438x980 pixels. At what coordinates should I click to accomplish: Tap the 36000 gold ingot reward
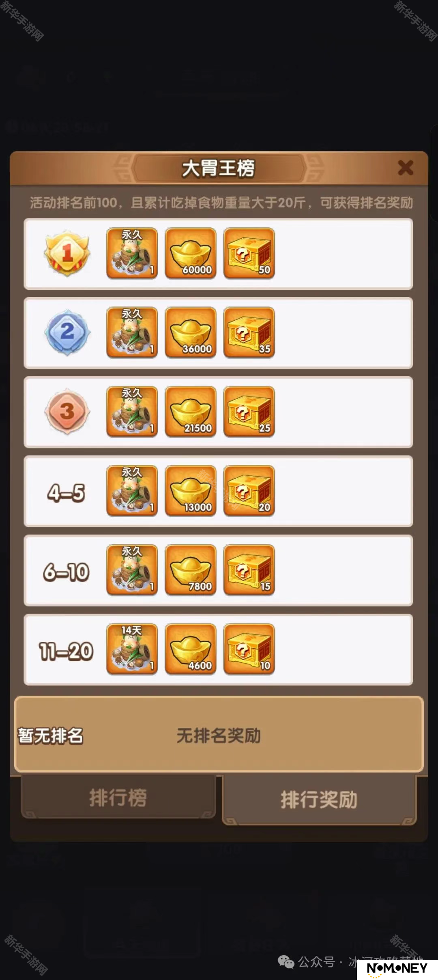[191, 332]
